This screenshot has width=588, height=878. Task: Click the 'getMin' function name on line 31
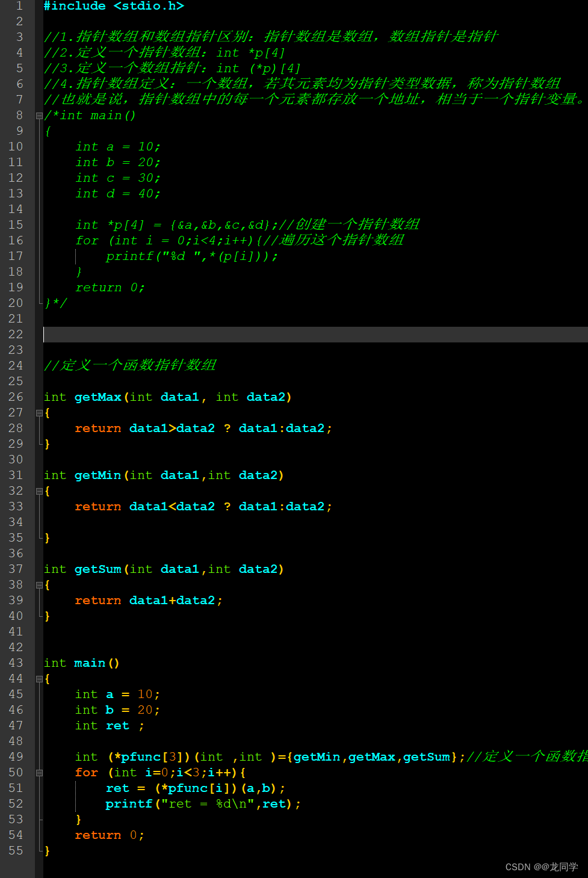tap(98, 475)
